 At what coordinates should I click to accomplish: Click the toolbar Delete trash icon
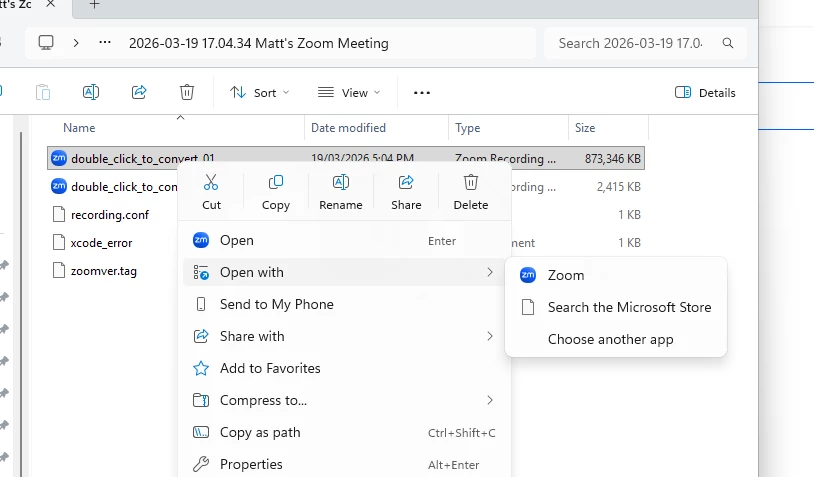click(187, 92)
